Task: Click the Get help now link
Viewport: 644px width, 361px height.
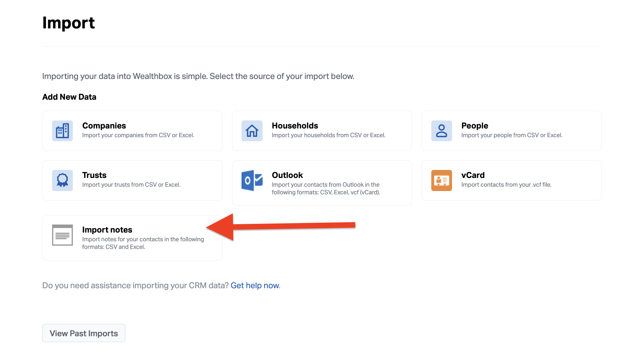Action: [255, 286]
